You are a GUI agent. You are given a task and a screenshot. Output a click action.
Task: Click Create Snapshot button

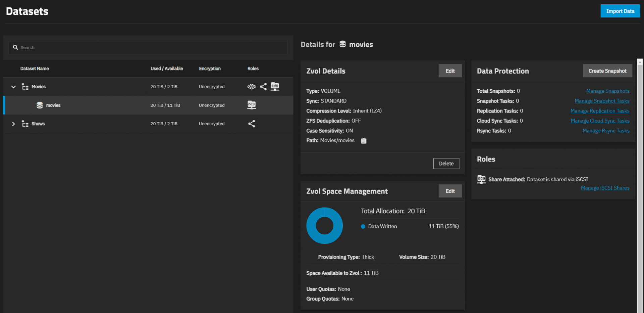click(x=607, y=71)
